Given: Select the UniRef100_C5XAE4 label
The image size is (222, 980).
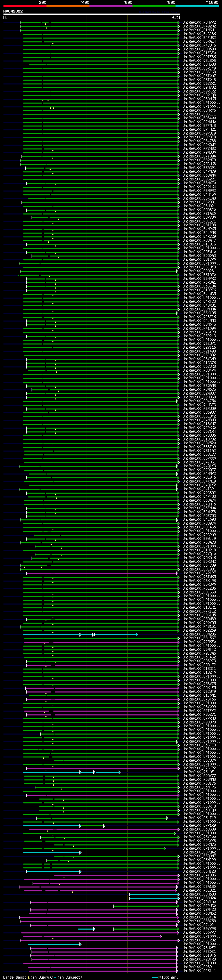Looking at the screenshot, I should [x=199, y=41].
